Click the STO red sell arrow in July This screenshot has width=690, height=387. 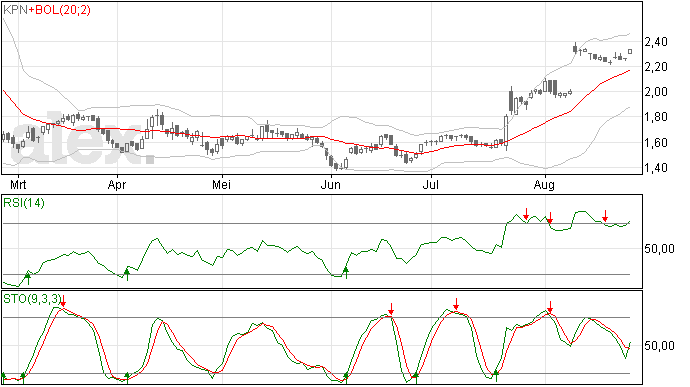(x=456, y=304)
